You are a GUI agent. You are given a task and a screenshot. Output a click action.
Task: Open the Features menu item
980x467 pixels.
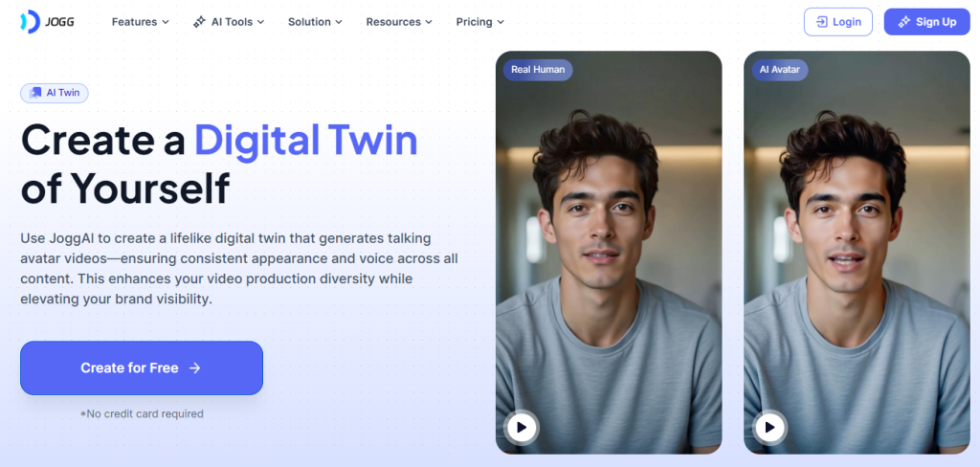click(141, 22)
